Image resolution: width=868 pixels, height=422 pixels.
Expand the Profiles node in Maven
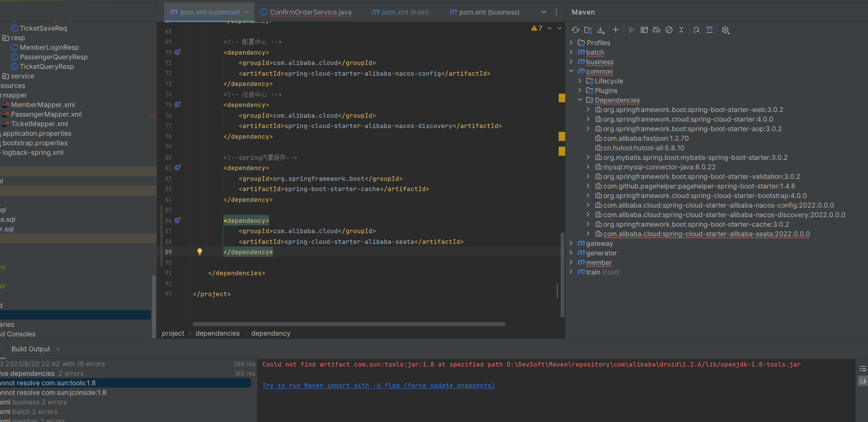571,42
